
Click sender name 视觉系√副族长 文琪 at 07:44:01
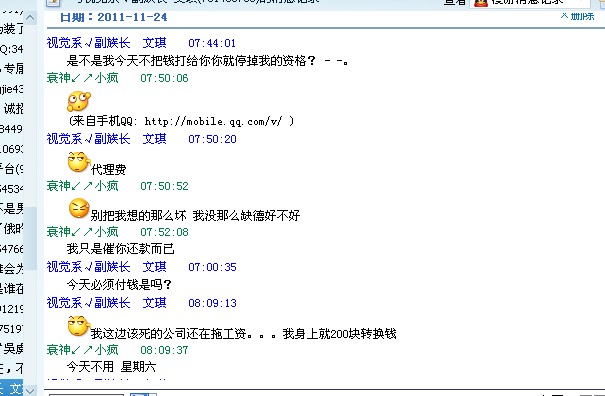(106, 43)
